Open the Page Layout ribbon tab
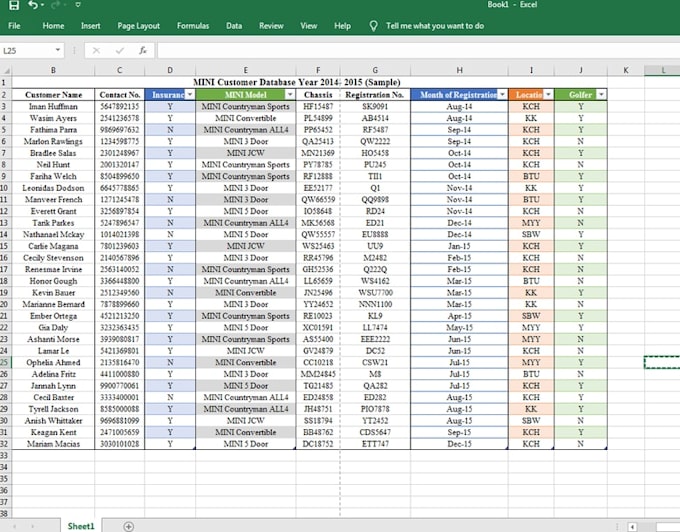This screenshot has width=680, height=532. [139, 26]
